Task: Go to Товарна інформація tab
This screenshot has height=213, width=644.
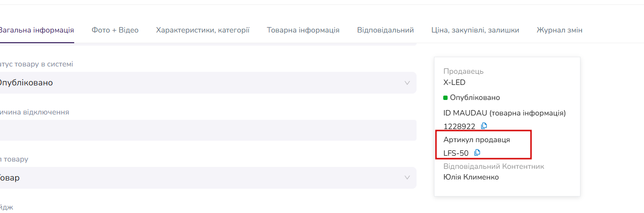Action: pos(303,30)
